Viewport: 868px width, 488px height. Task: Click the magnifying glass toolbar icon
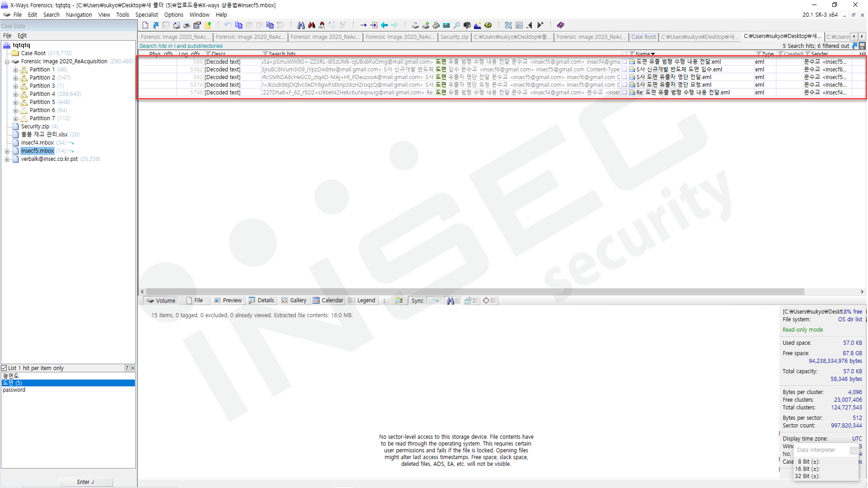click(457, 25)
